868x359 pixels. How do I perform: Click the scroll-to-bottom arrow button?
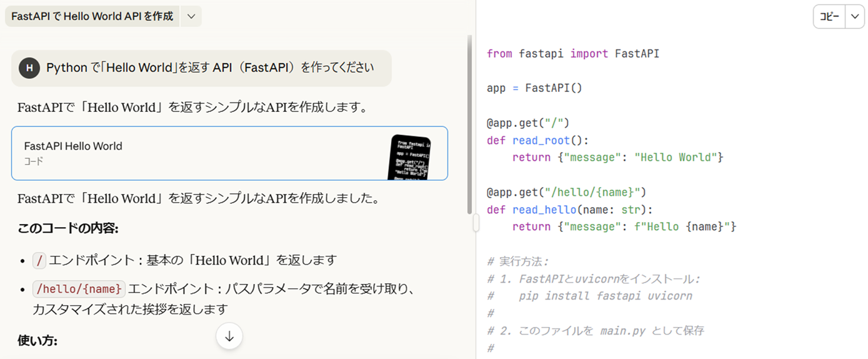(x=229, y=336)
